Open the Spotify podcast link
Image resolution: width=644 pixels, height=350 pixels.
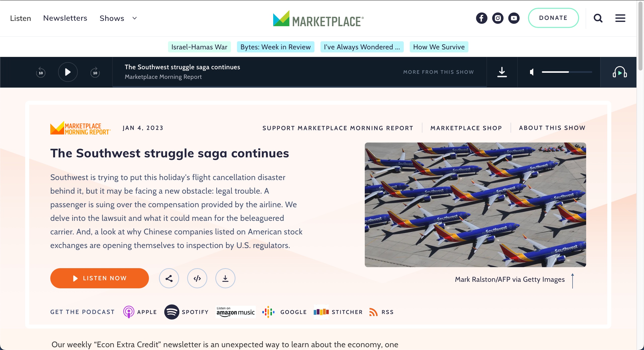[x=186, y=312]
